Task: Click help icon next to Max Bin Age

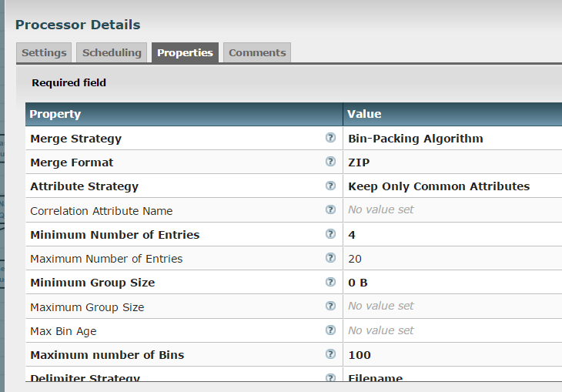Action: pyautogui.click(x=330, y=330)
